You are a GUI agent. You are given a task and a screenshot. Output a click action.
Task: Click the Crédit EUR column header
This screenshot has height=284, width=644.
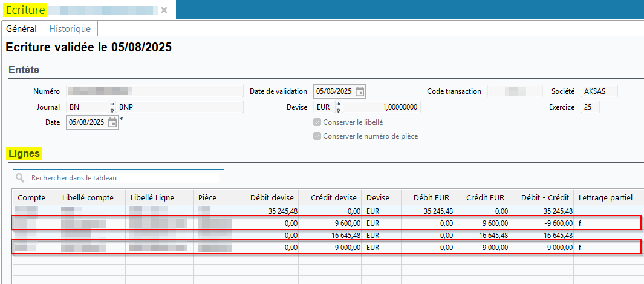(x=487, y=197)
